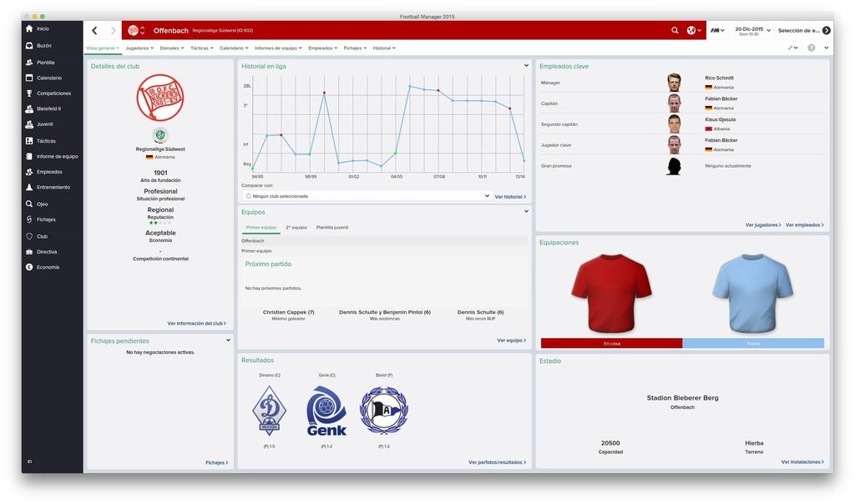
Task: Click Klaus Gjasula's name
Action: pyautogui.click(x=721, y=119)
